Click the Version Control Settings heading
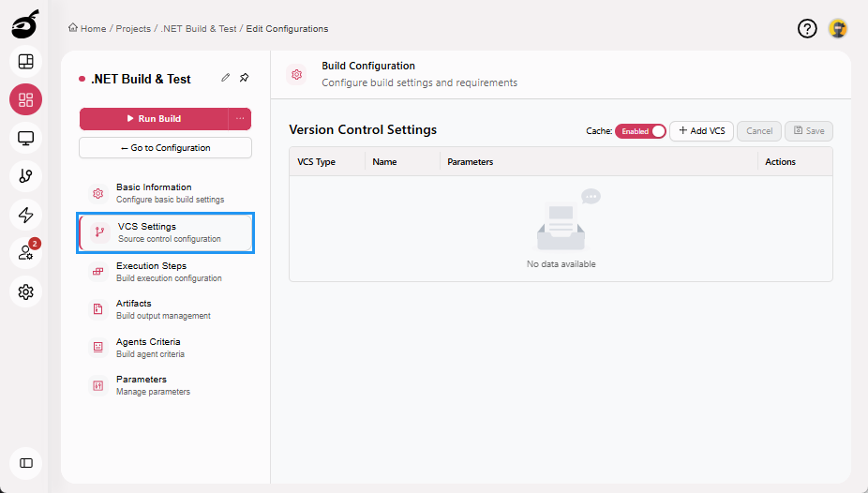The height and width of the screenshot is (493, 868). 363,130
